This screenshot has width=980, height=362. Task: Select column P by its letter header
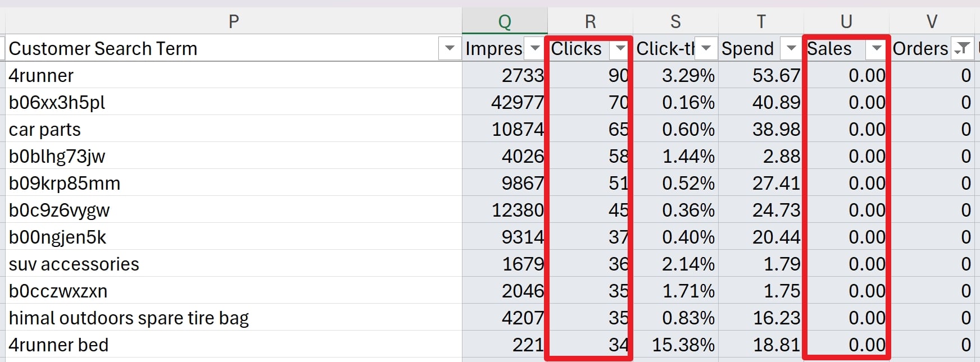click(x=234, y=21)
